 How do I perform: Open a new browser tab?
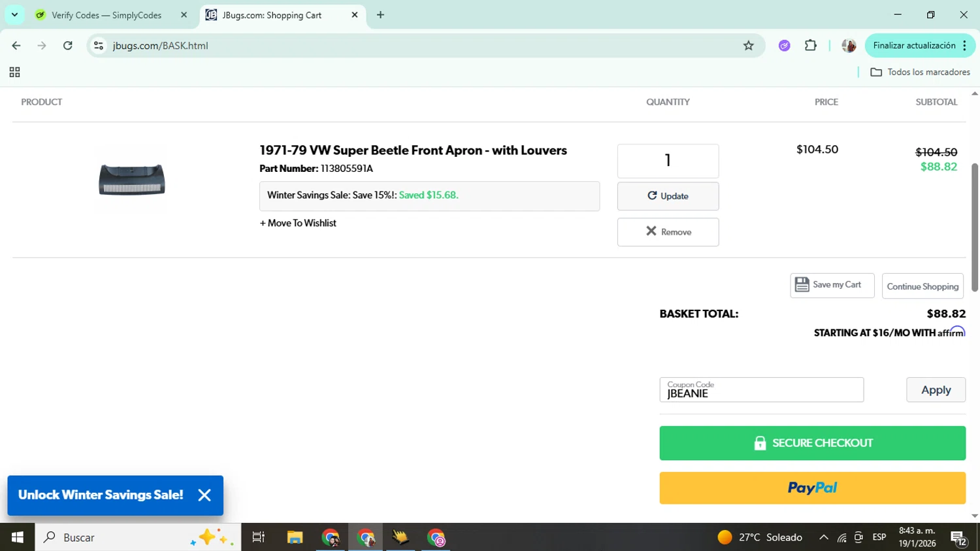(381, 15)
